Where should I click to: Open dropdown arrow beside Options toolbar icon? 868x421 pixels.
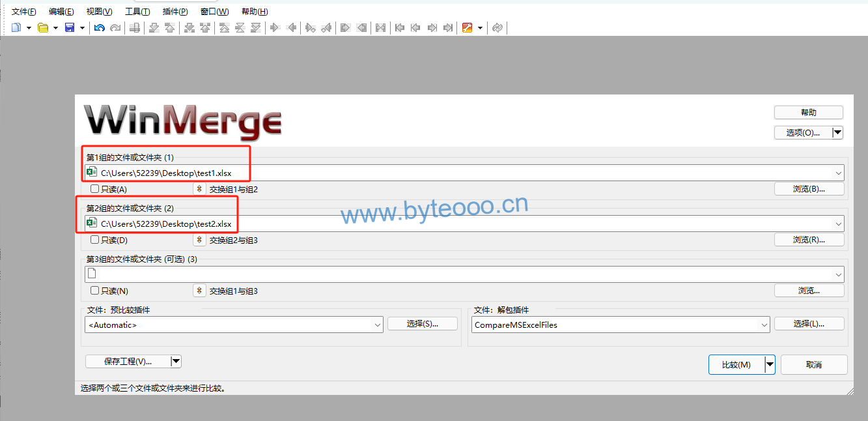point(480,27)
